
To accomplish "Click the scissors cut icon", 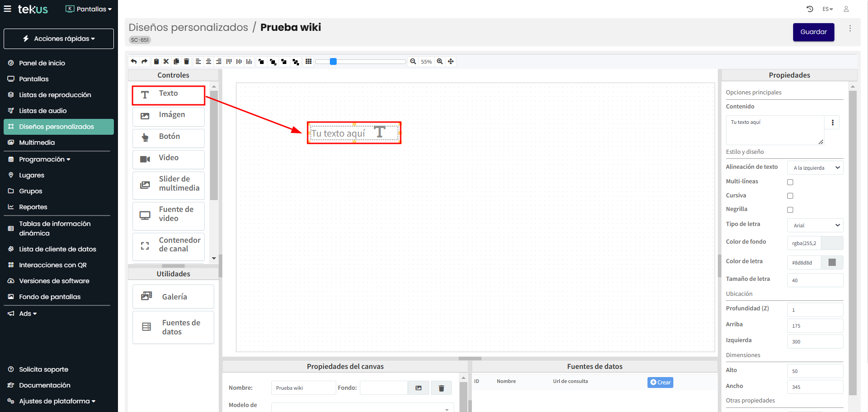I will tap(166, 62).
